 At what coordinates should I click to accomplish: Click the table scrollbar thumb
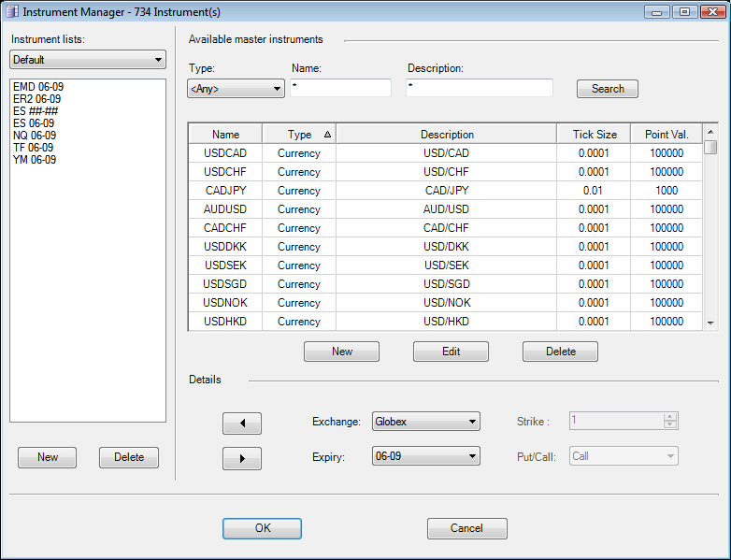(710, 148)
